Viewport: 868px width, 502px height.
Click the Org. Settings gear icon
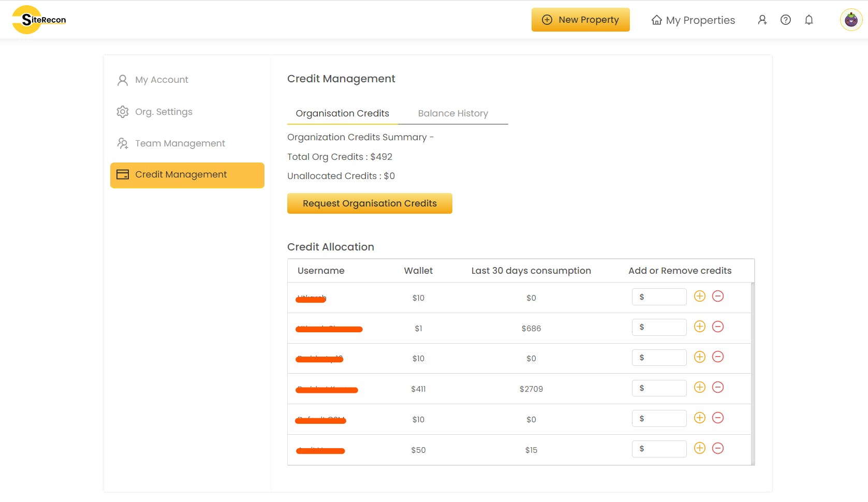tap(123, 112)
